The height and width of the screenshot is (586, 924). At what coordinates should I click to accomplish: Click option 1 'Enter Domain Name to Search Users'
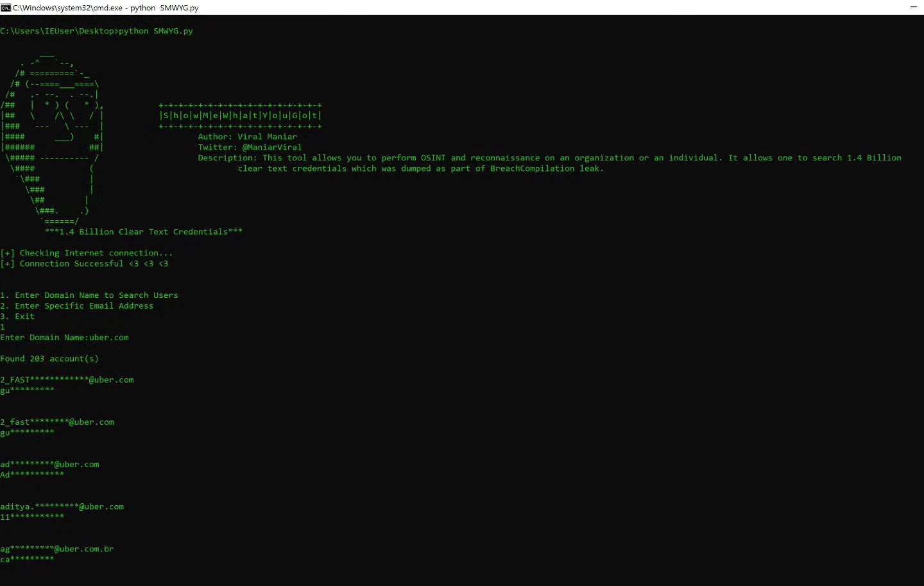(89, 295)
